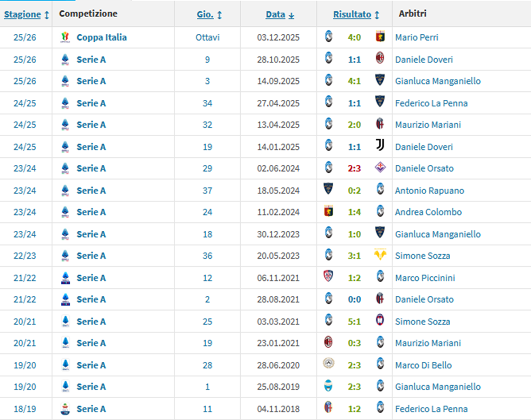The image size is (531, 420).
Task: Open the 4:0 match result
Action: [x=354, y=38]
